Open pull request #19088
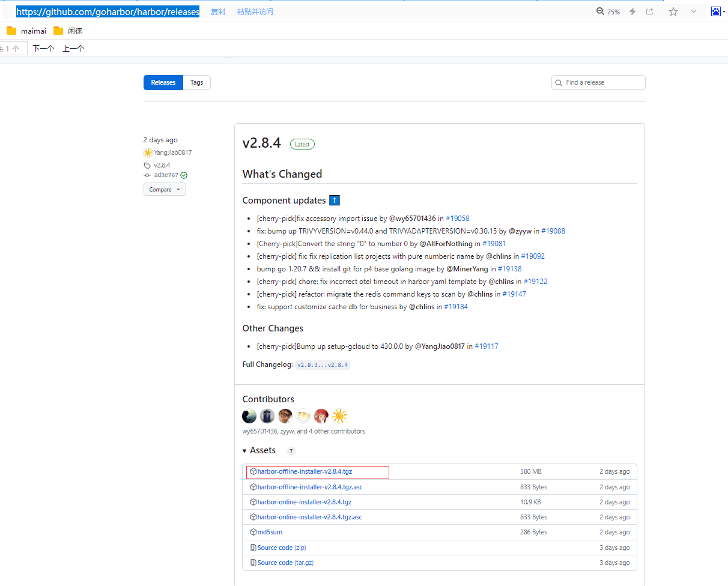Image resolution: width=728 pixels, height=586 pixels. 553,231
